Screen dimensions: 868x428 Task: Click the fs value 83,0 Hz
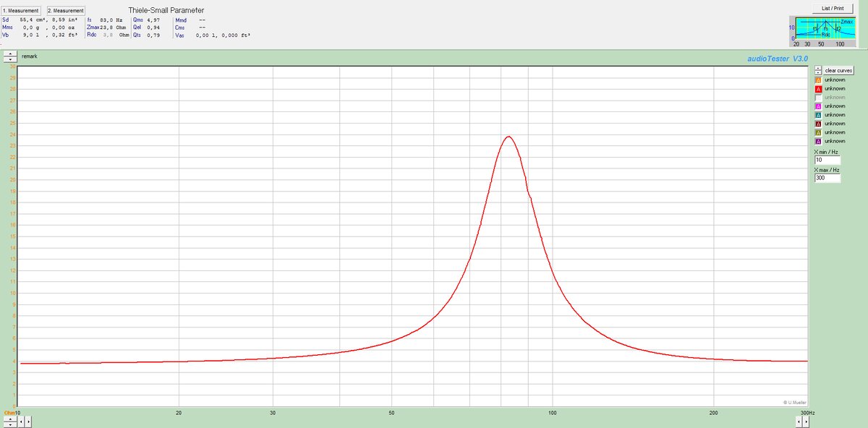(x=111, y=20)
